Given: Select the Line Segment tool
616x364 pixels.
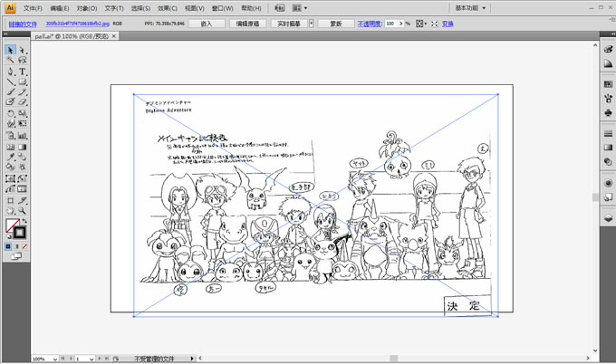Looking at the screenshot, I should [x=10, y=81].
